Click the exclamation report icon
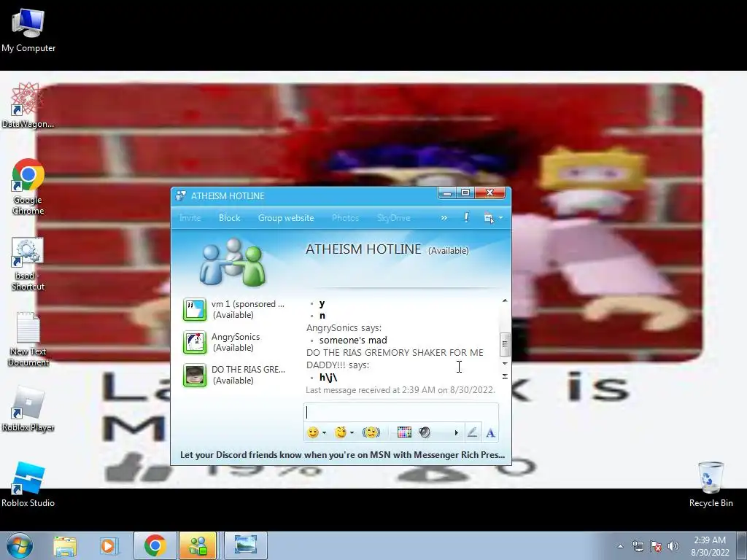 pyautogui.click(x=466, y=217)
